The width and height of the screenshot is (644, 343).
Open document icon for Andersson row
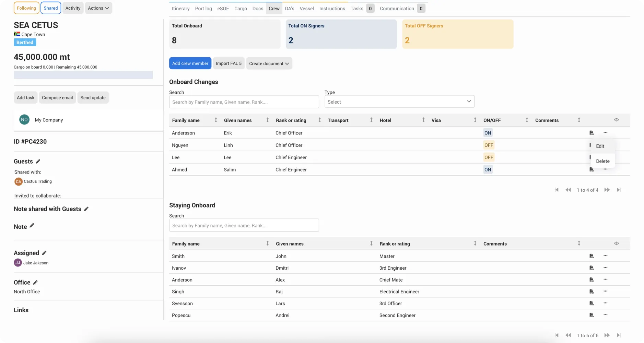(592, 133)
